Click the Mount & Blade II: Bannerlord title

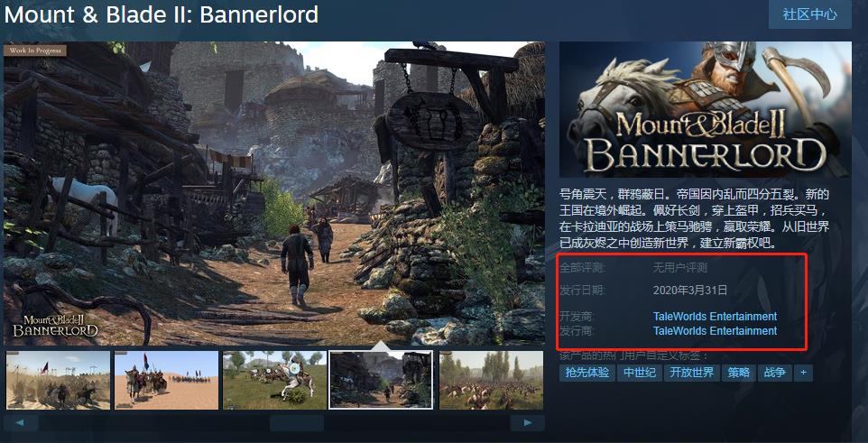pyautogui.click(x=162, y=15)
